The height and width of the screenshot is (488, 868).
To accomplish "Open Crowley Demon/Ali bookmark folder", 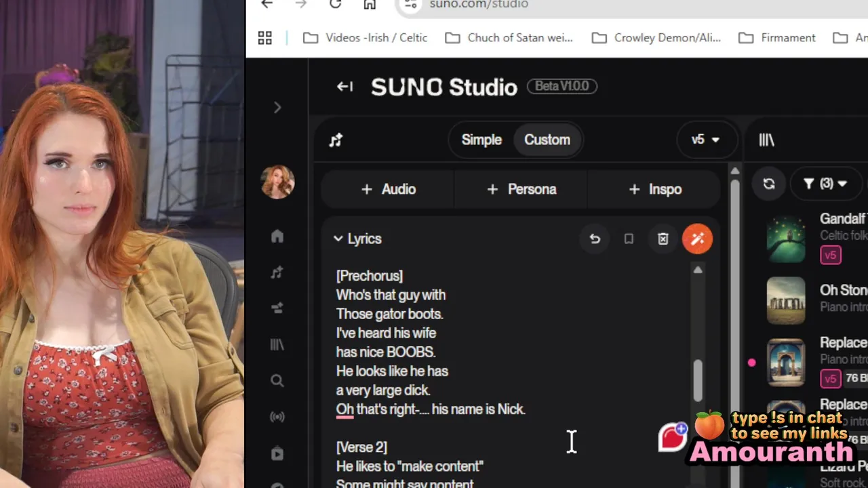I will coord(656,38).
